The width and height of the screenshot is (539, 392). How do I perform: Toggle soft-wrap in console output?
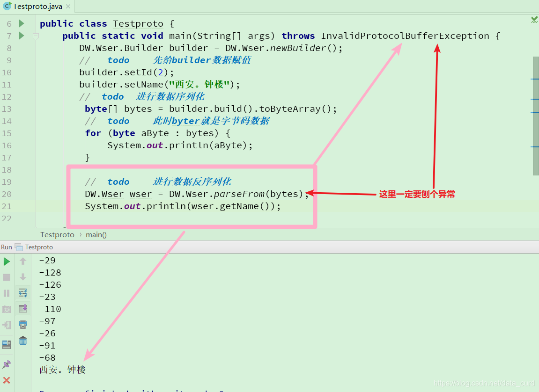23,293
